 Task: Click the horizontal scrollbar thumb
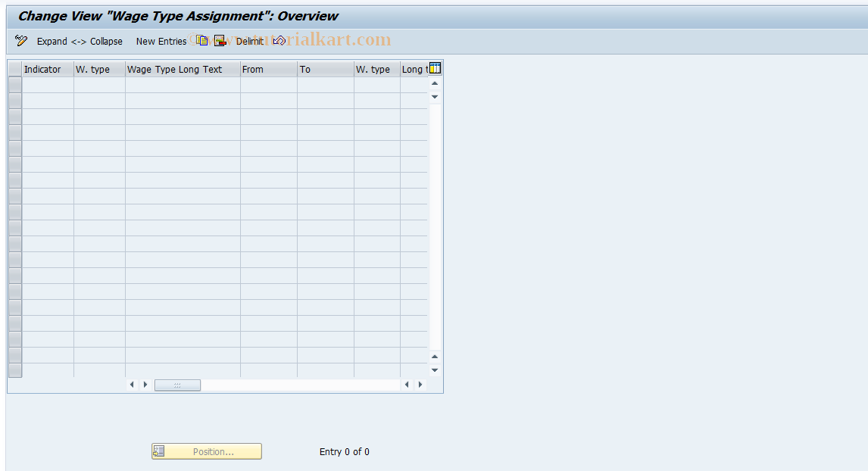pyautogui.click(x=177, y=385)
